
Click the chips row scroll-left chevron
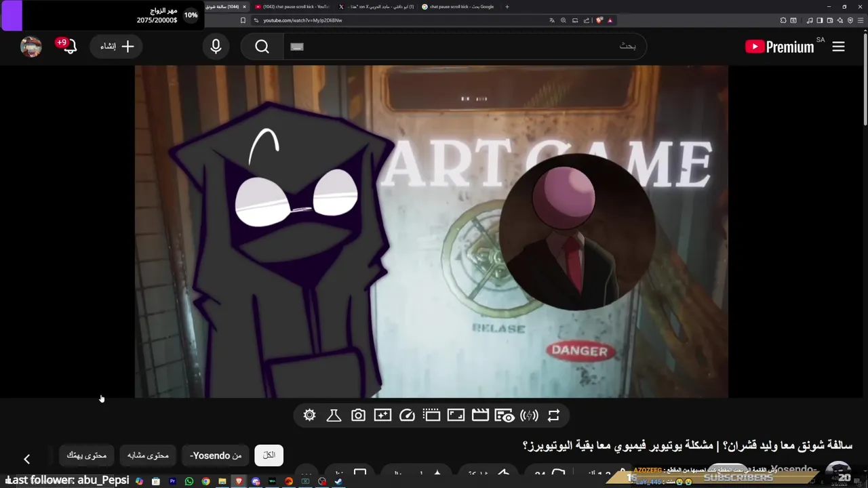tap(27, 459)
